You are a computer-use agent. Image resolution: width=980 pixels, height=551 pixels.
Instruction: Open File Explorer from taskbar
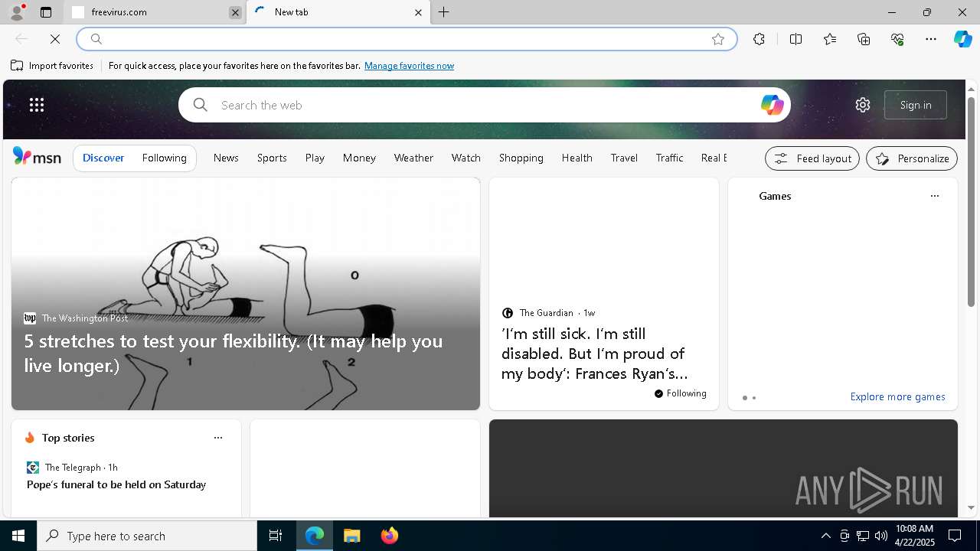pos(352,536)
